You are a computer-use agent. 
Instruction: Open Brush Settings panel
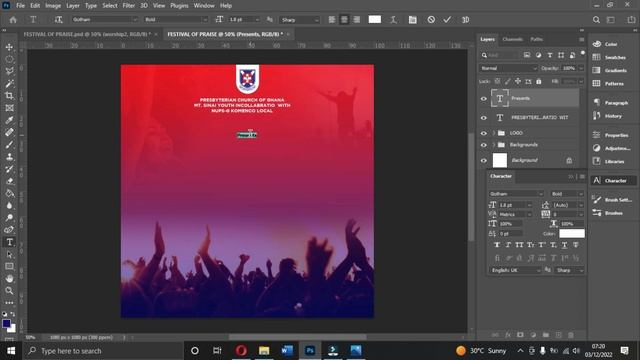click(612, 200)
